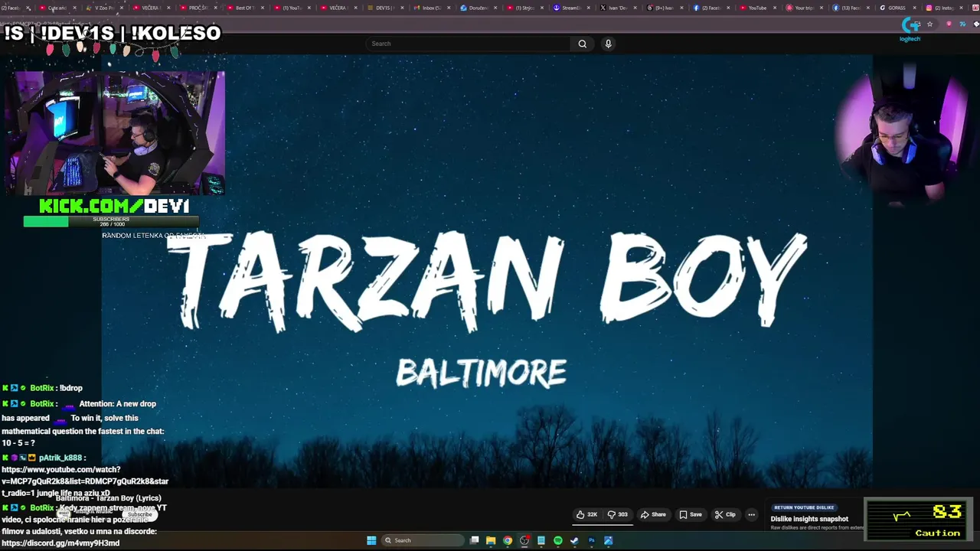Click the kick.com/DEV1 overlay text

point(113,206)
